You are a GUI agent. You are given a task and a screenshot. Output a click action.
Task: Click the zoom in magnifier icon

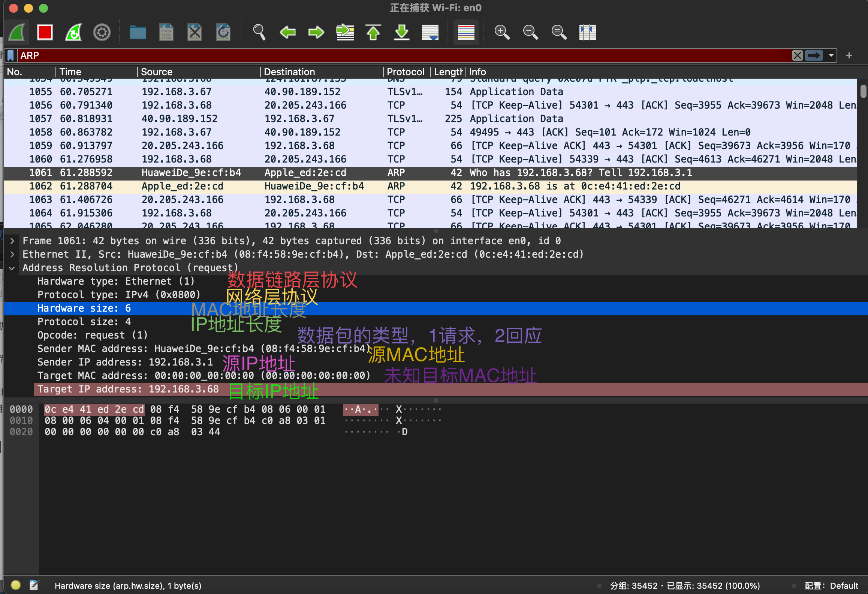pyautogui.click(x=502, y=32)
